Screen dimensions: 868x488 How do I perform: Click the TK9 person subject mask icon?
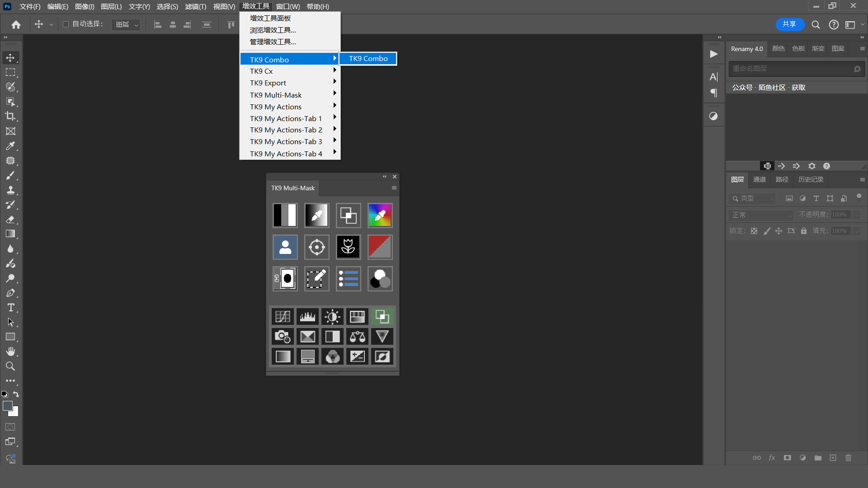pos(285,247)
